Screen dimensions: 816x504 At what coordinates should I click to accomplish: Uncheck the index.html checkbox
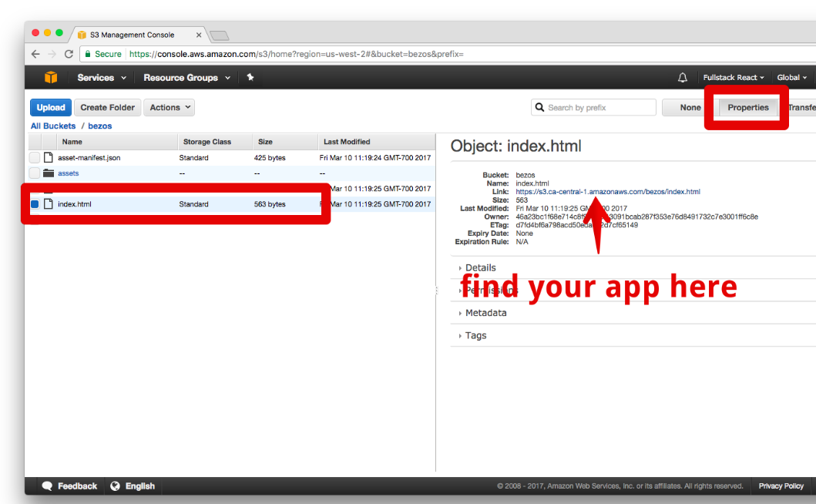35,204
